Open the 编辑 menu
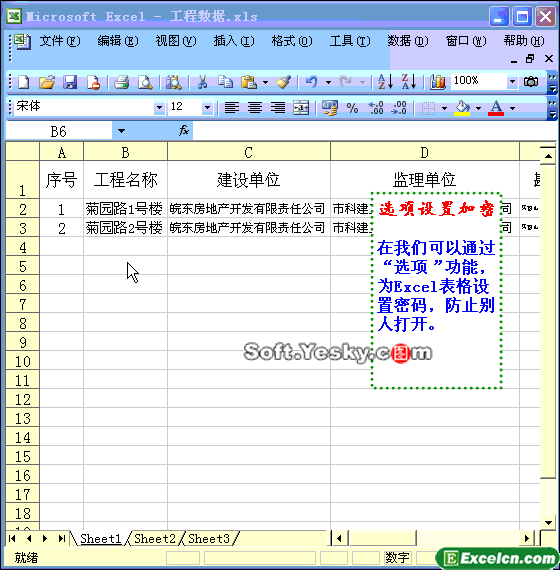Image resolution: width=560 pixels, height=570 pixels. (118, 41)
